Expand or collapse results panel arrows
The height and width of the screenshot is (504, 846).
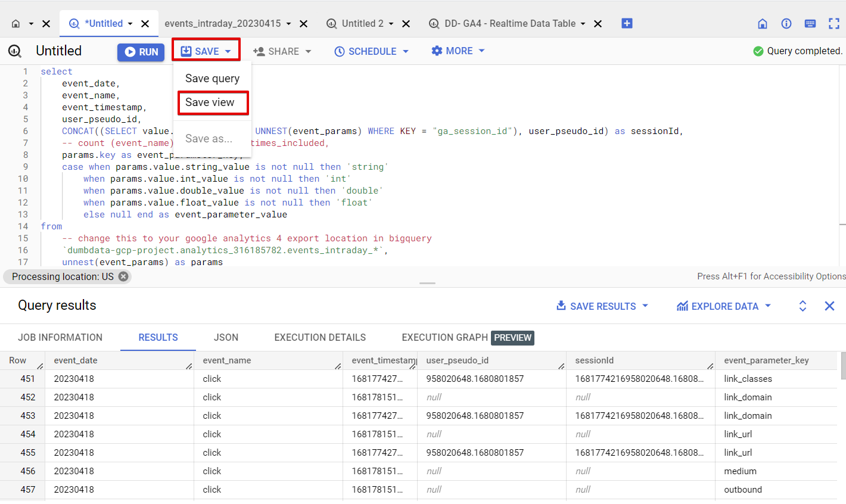point(803,306)
